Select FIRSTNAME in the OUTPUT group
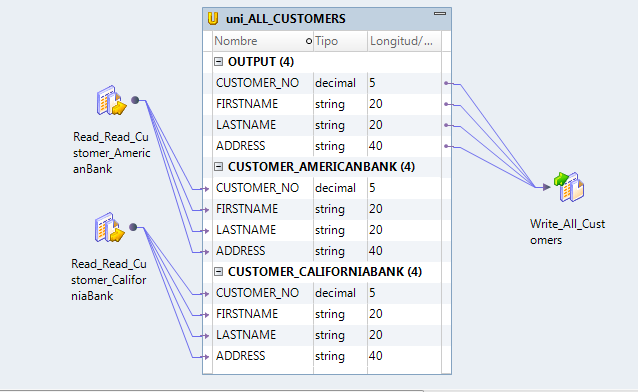The width and height of the screenshot is (638, 392). [247, 104]
